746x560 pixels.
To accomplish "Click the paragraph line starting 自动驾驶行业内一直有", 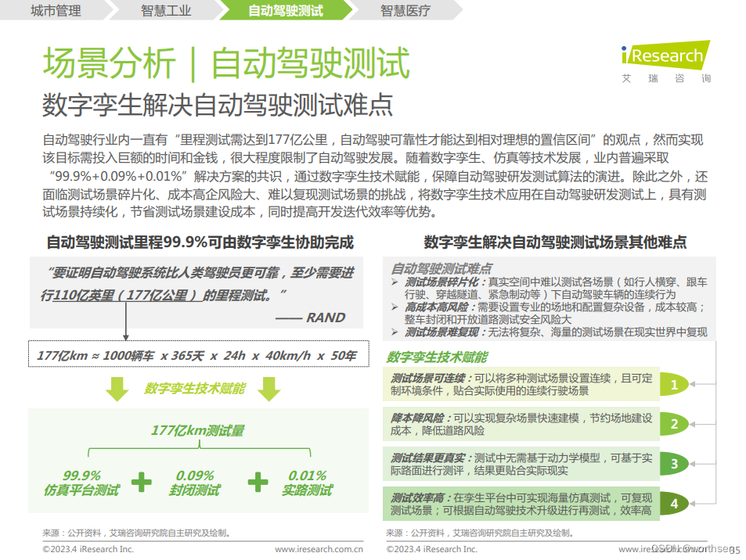I will [373, 140].
